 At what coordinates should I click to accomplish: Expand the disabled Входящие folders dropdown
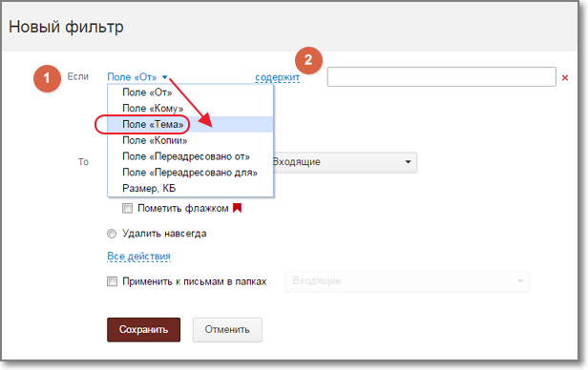408,281
